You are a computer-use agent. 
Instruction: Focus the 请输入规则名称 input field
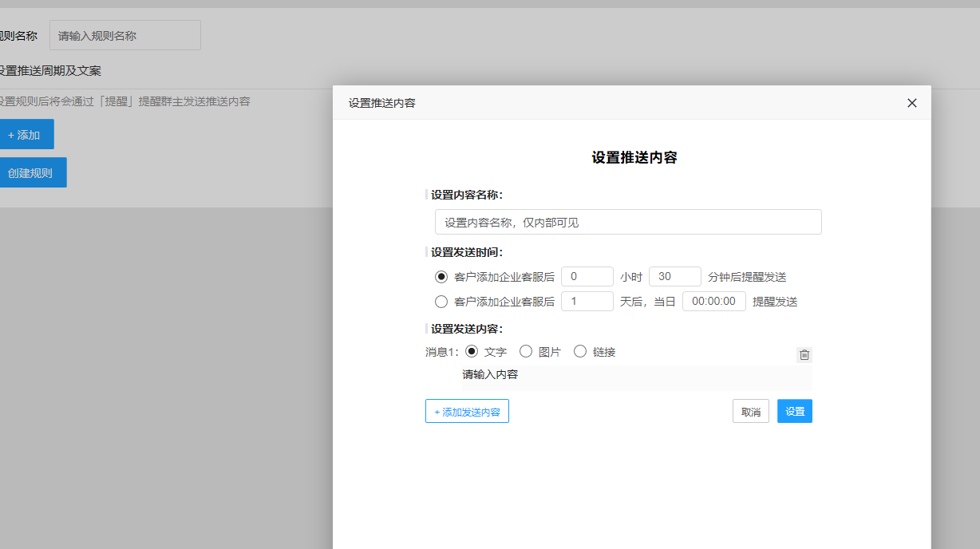[124, 36]
